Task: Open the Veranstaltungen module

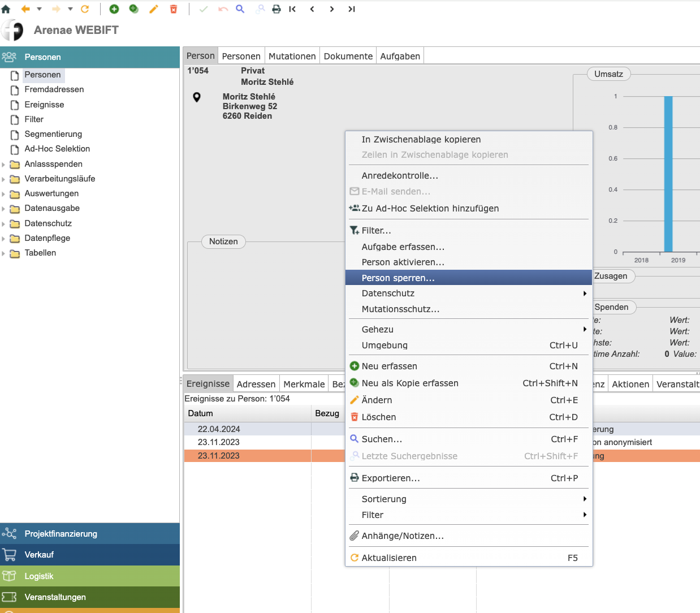Action: click(55, 597)
